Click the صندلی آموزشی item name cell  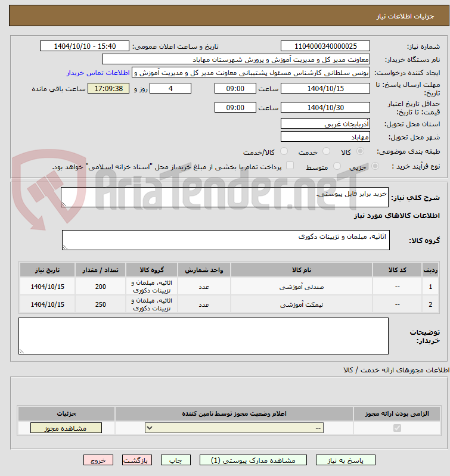[302, 287]
